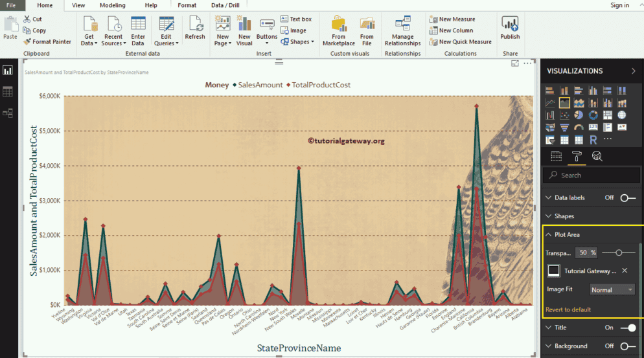644x358 pixels.
Task: Pick the Waterfall chart visual
Action: click(x=550, y=115)
